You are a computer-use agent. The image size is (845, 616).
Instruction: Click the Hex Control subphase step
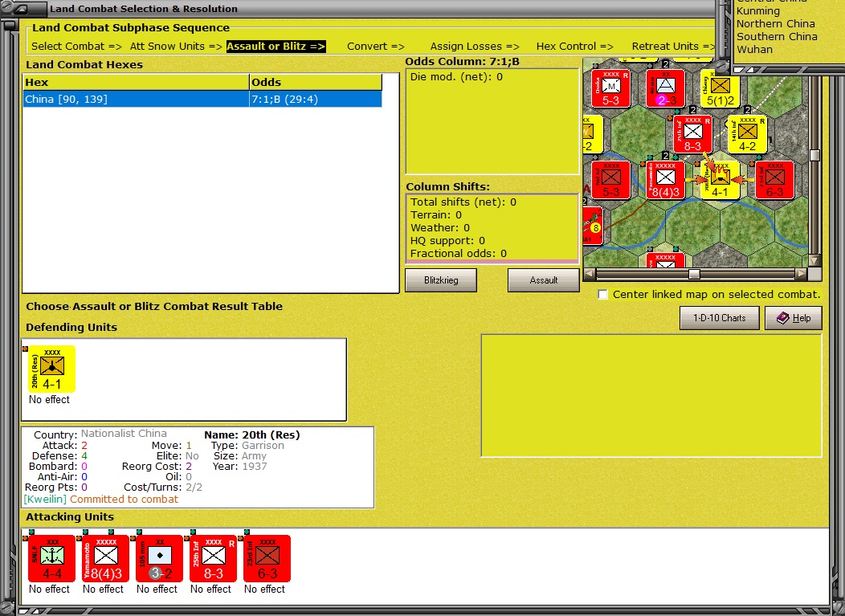[x=574, y=47]
